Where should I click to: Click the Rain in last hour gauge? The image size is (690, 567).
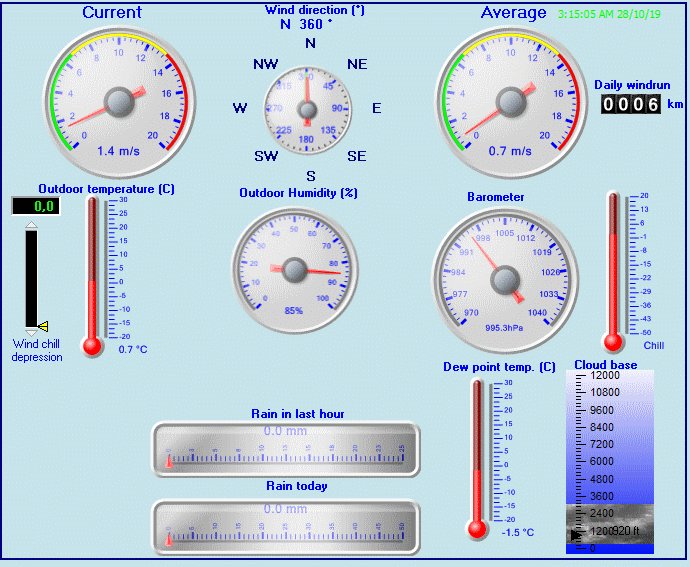pyautogui.click(x=284, y=444)
